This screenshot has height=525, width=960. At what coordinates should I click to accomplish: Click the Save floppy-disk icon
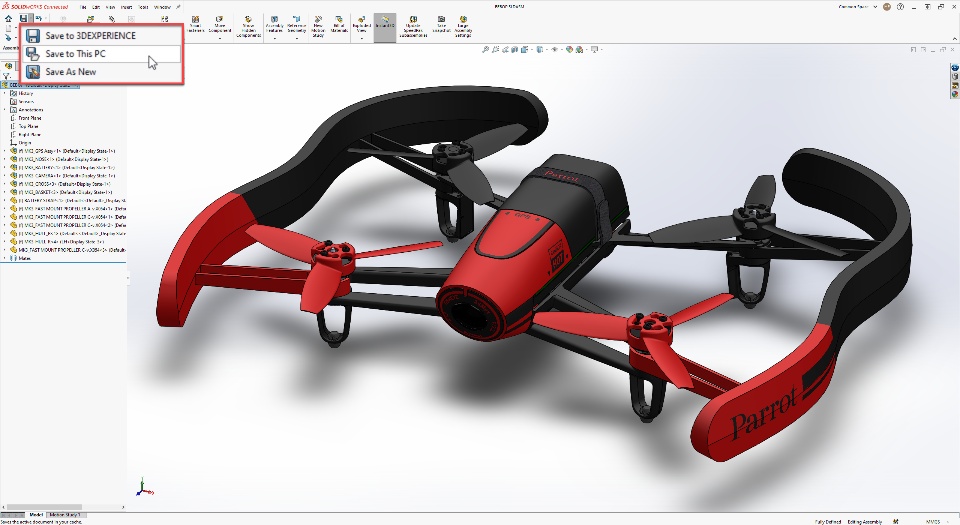coord(23,18)
